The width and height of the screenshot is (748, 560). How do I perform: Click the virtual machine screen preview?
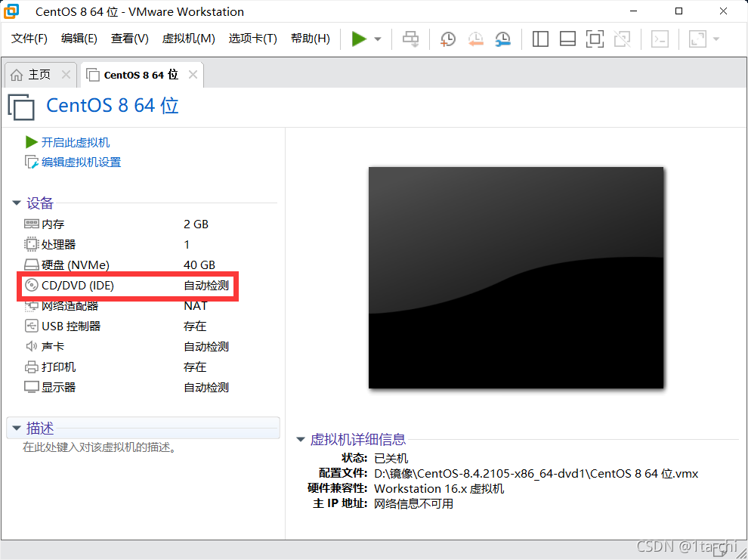click(x=516, y=277)
